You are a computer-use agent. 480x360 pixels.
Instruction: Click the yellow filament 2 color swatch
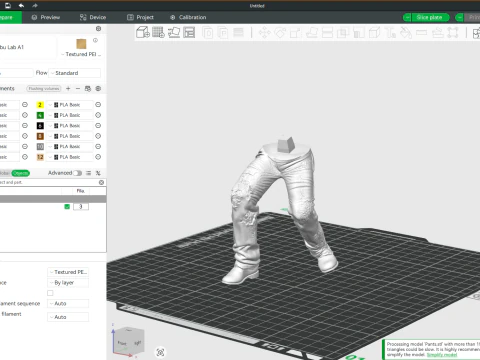(x=40, y=105)
